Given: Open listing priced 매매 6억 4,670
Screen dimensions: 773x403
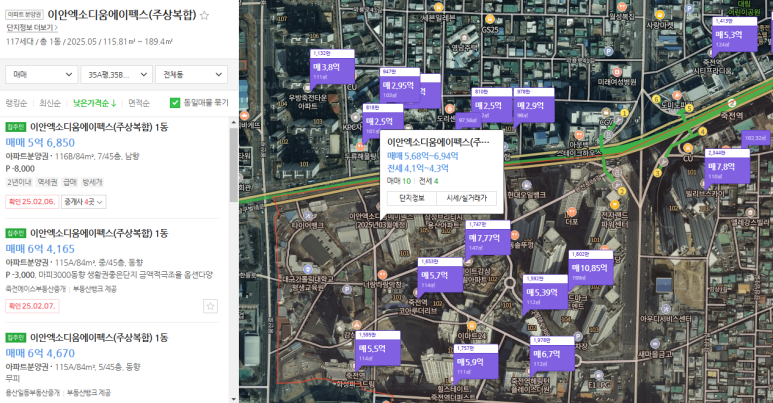Looking at the screenshot, I should pyautogui.click(x=40, y=353).
